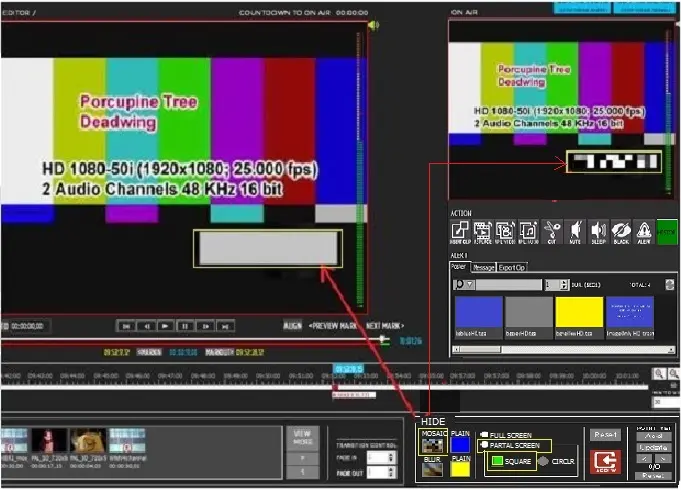Select the FULL SCREEN radio option

483,435
